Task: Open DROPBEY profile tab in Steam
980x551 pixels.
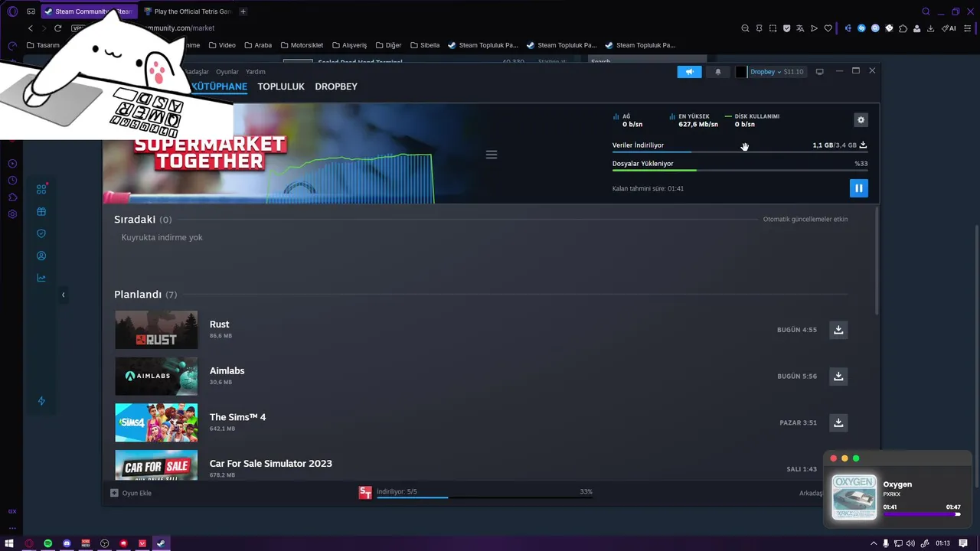Action: coord(336,86)
